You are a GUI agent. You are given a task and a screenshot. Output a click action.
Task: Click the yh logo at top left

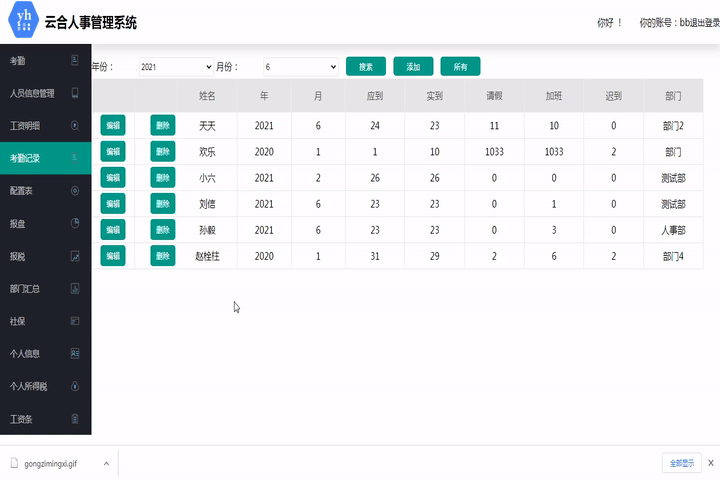click(x=19, y=22)
